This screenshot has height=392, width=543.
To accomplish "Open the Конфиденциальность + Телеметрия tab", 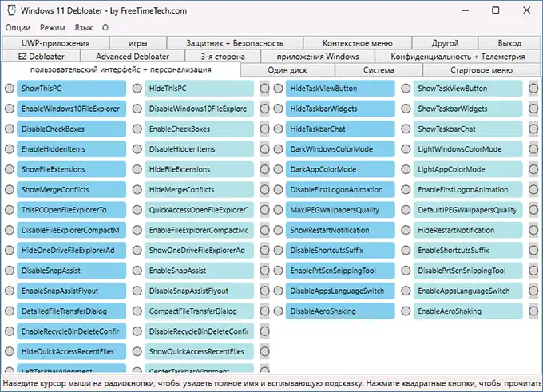I will 458,57.
